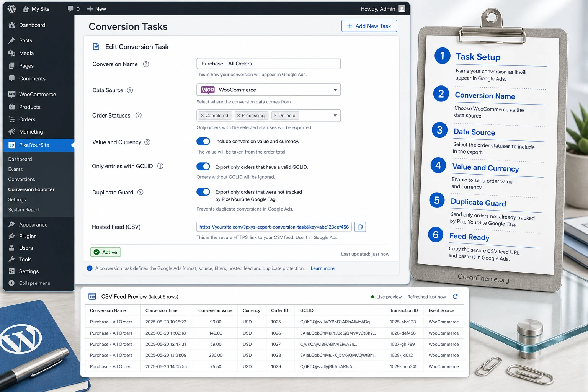
Task: Click the Conversion Value 230.00 cell
Action: pos(216,355)
